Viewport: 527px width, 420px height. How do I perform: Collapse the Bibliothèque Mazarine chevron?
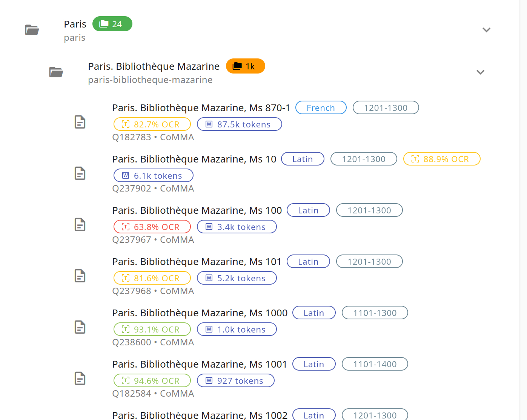[480, 72]
